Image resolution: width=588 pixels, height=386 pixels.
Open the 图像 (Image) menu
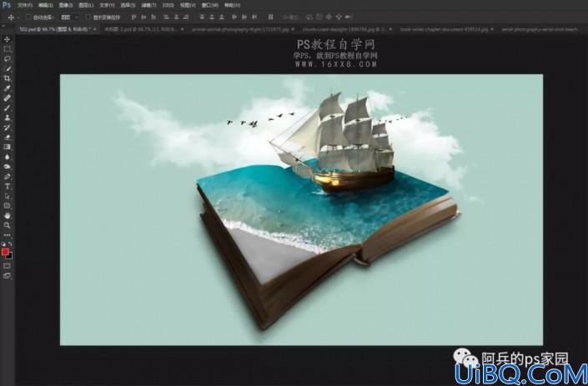pos(66,5)
